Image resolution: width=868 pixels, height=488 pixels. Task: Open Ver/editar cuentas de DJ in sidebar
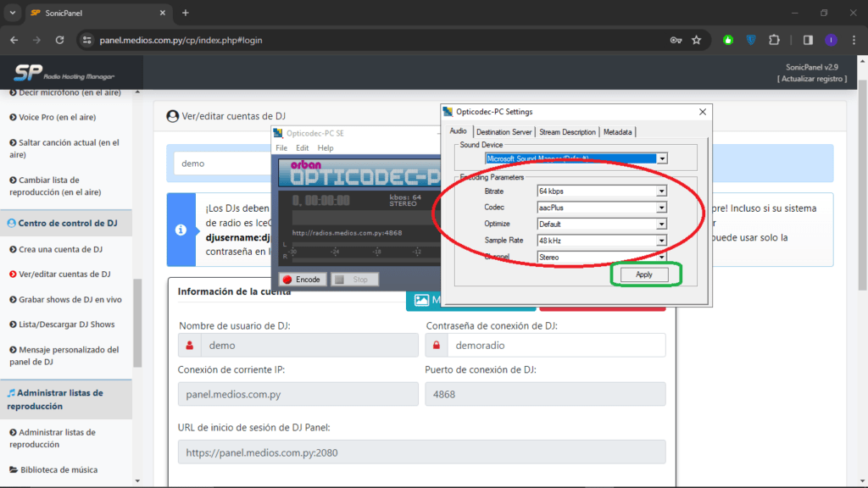tap(60, 274)
